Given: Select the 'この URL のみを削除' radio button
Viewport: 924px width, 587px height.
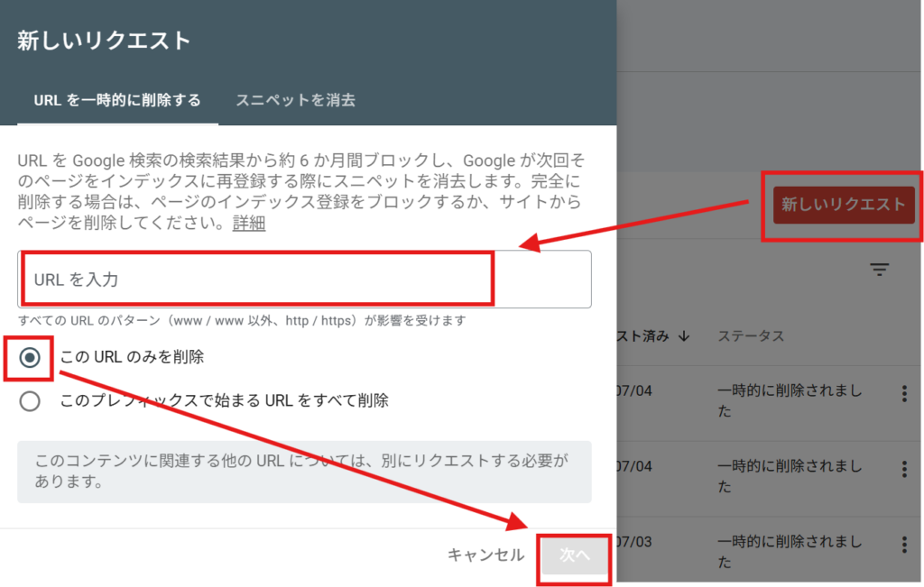Looking at the screenshot, I should click(x=30, y=357).
